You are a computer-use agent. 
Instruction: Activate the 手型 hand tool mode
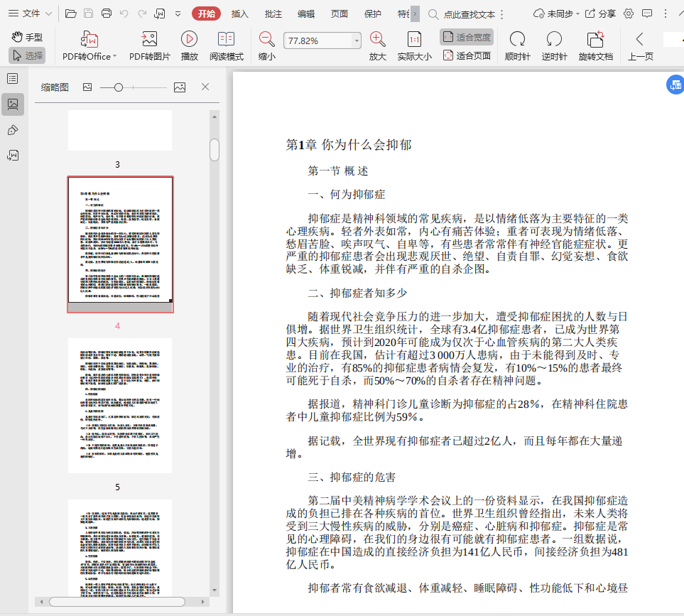27,37
